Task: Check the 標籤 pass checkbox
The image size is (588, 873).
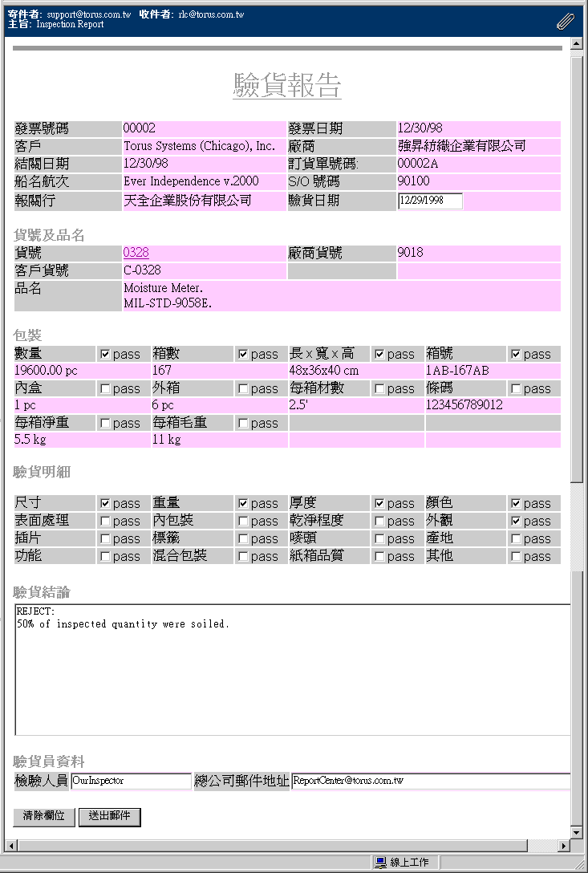Action: tap(243, 539)
